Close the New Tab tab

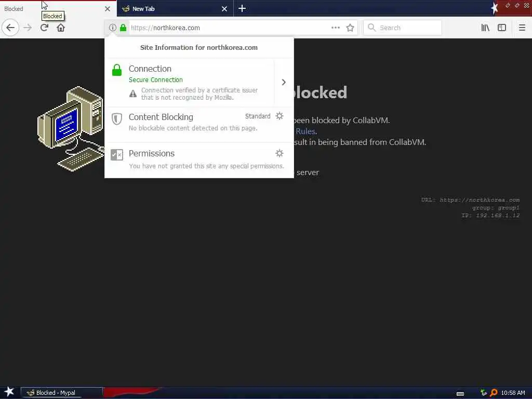[x=224, y=9]
